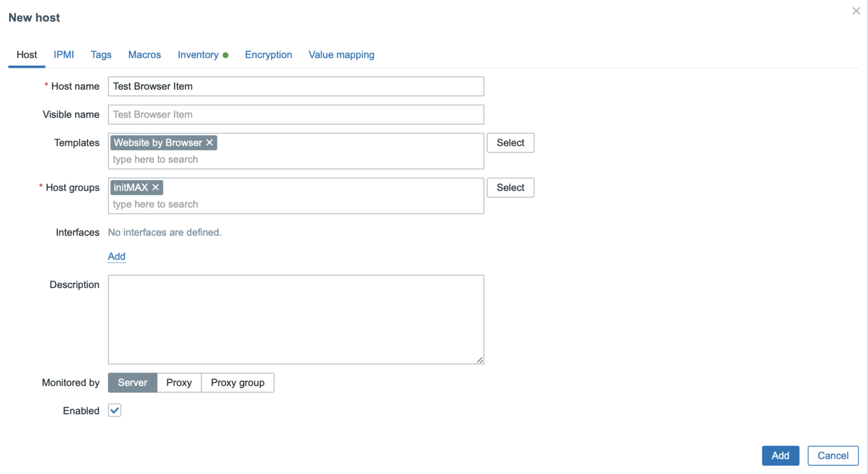Cancel creating the new host
Screen dimensions: 868x474
pos(833,455)
